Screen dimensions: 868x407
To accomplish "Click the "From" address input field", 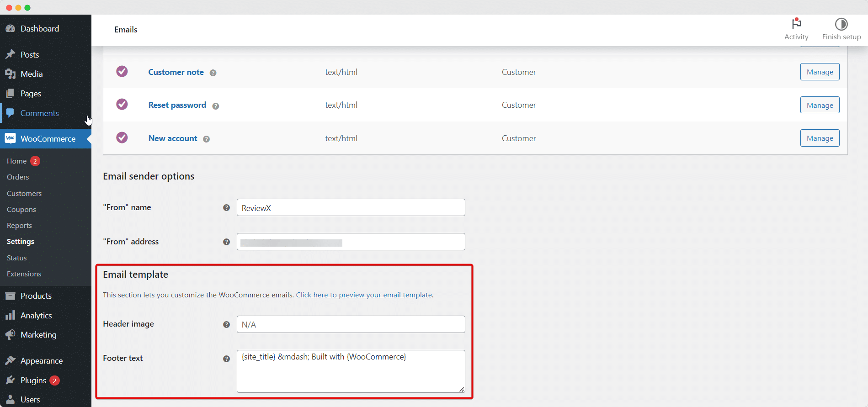I will click(351, 242).
